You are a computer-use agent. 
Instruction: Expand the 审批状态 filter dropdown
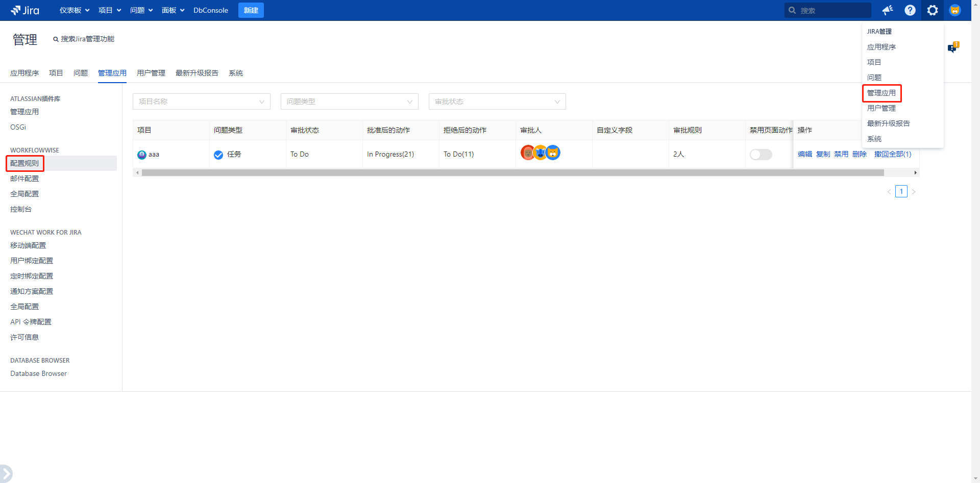point(497,101)
